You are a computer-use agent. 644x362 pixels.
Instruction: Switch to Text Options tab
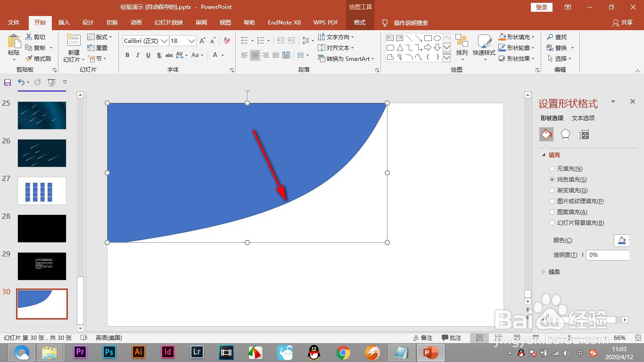pos(583,118)
